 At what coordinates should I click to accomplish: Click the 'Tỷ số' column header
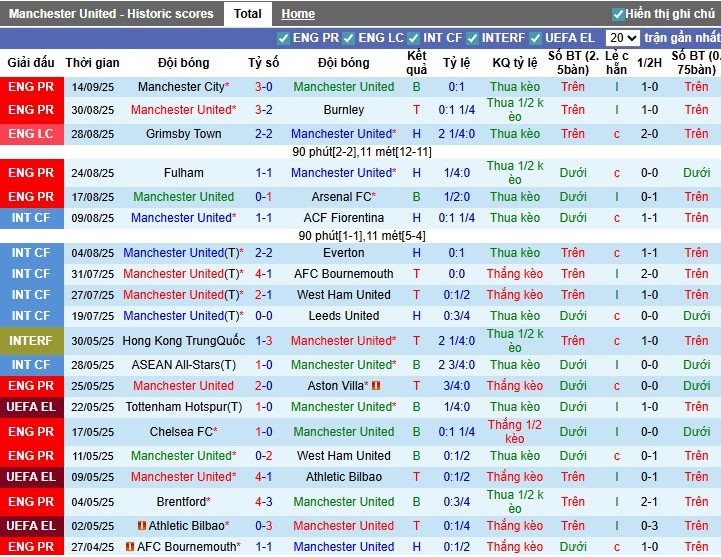click(264, 62)
